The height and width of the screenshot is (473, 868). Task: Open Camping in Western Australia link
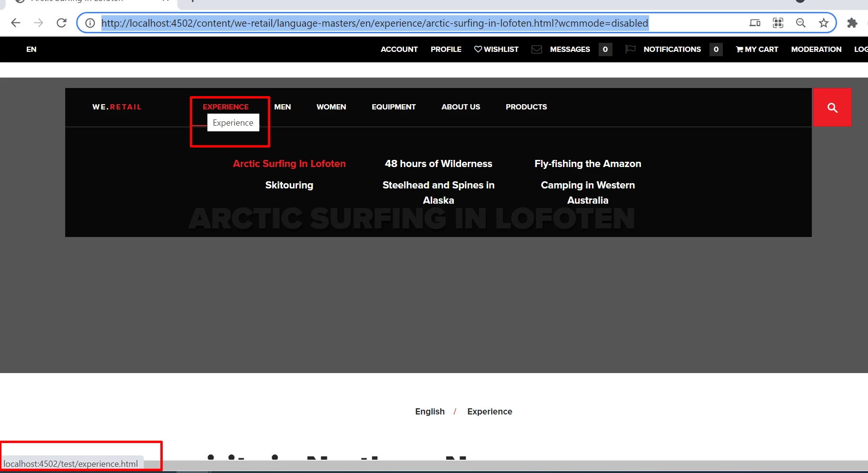point(588,193)
